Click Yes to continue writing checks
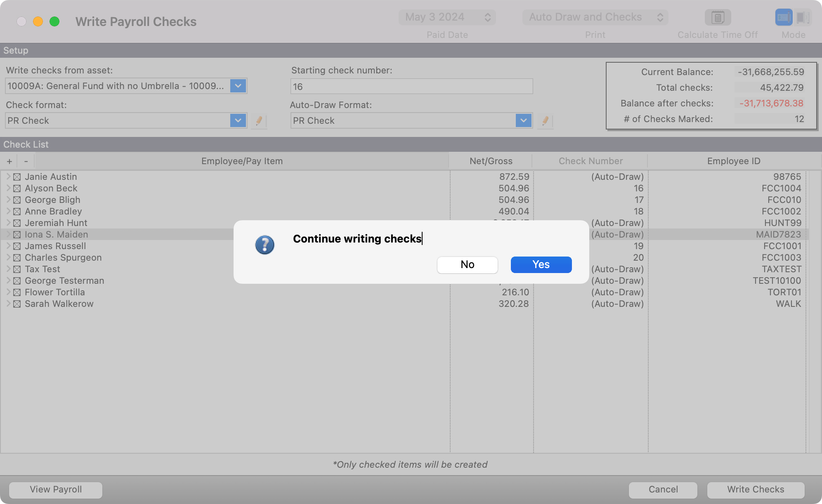The image size is (822, 504). (541, 264)
